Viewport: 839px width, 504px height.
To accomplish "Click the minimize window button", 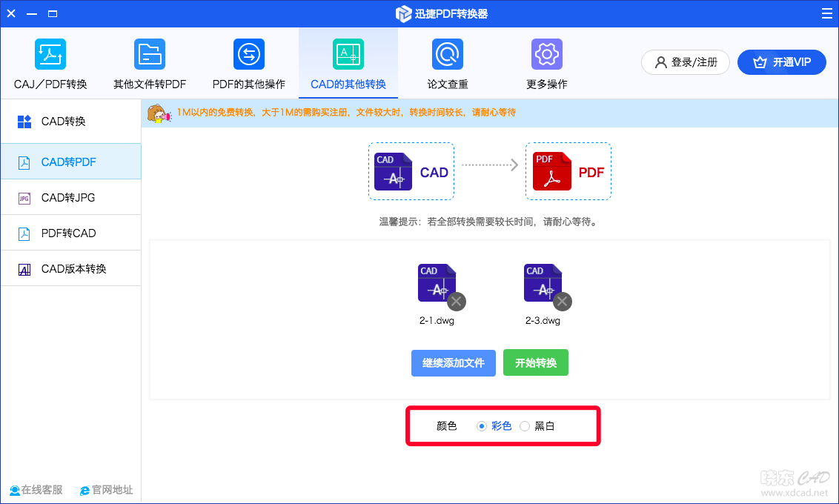I will pyautogui.click(x=32, y=13).
